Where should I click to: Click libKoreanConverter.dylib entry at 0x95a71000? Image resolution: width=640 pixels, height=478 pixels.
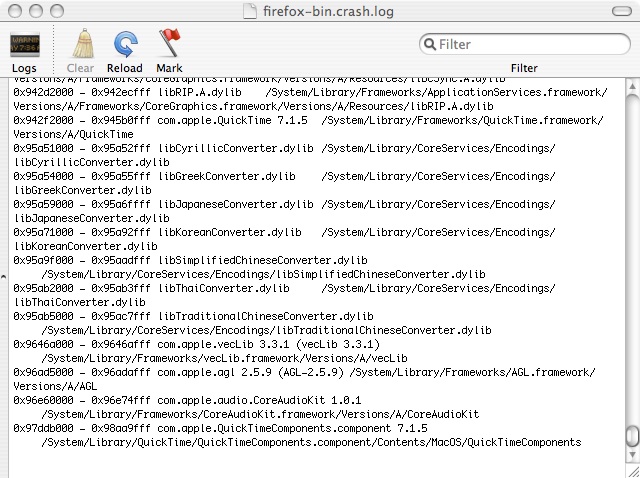284,232
